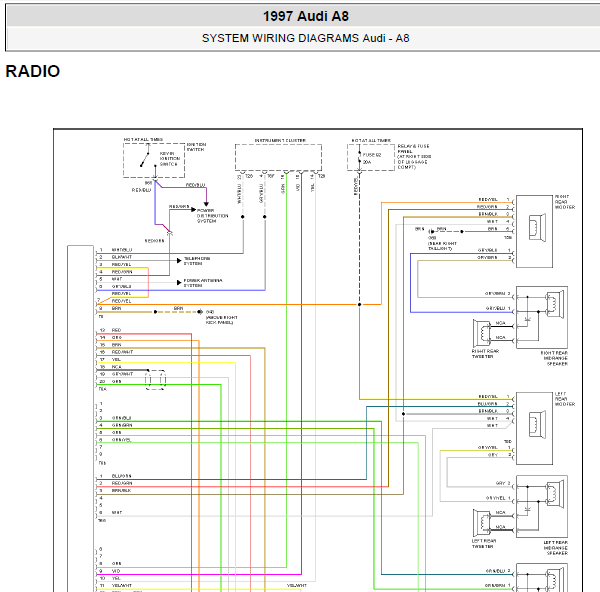The image size is (600, 592).
Task: Click the G43 ground symbol above right kick panel
Action: tap(200, 312)
